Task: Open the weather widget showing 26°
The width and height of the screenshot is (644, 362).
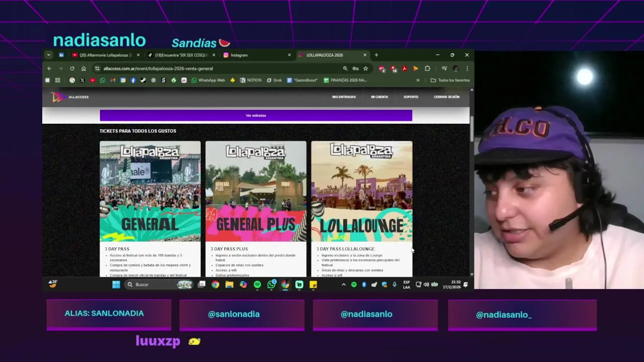Action: click(x=53, y=284)
